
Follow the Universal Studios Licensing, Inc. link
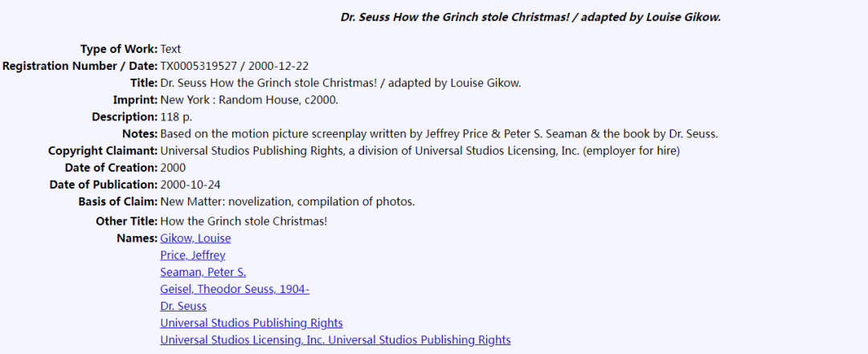coord(335,340)
